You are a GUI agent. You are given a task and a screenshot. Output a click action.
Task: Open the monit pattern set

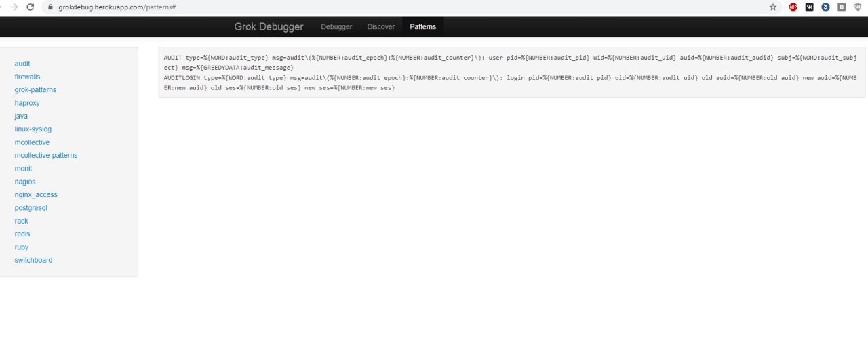click(x=23, y=168)
